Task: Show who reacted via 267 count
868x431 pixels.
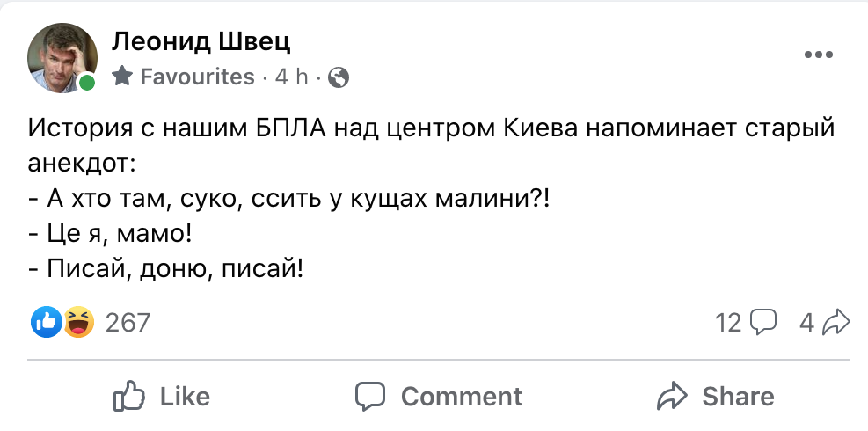Action: (x=128, y=323)
